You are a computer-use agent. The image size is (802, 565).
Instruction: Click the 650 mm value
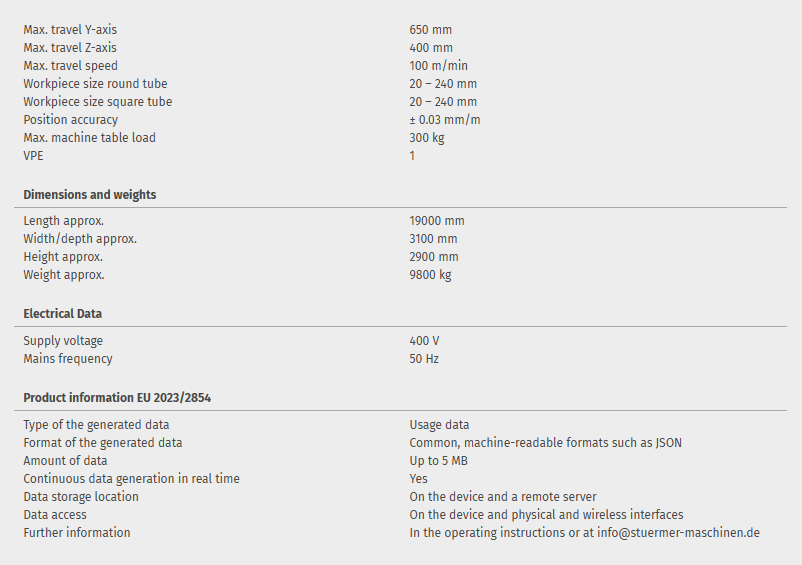pos(431,30)
